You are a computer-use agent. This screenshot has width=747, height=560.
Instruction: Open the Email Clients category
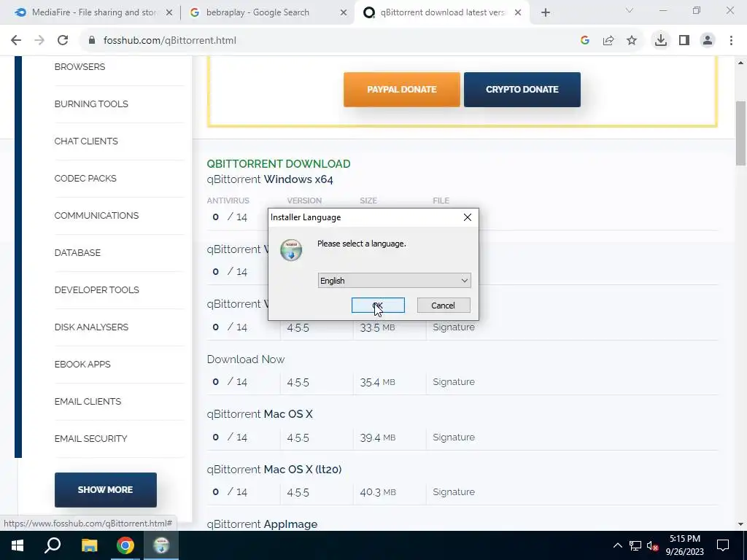point(88,401)
